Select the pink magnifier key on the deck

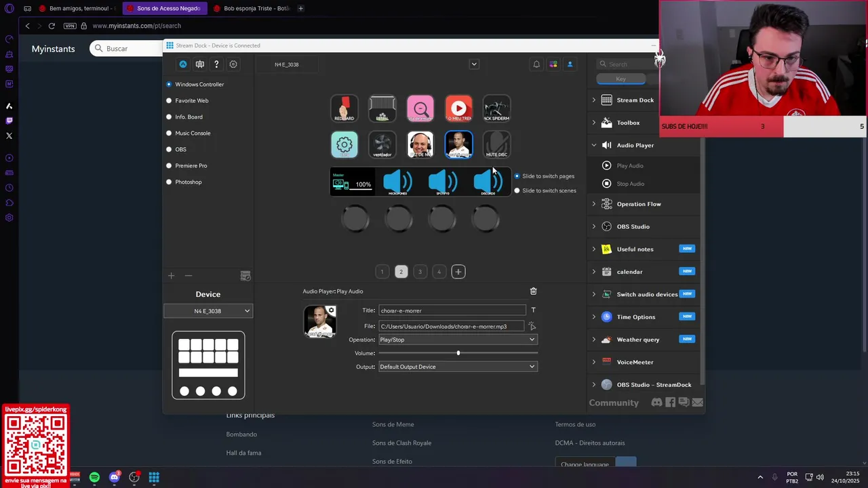420,108
